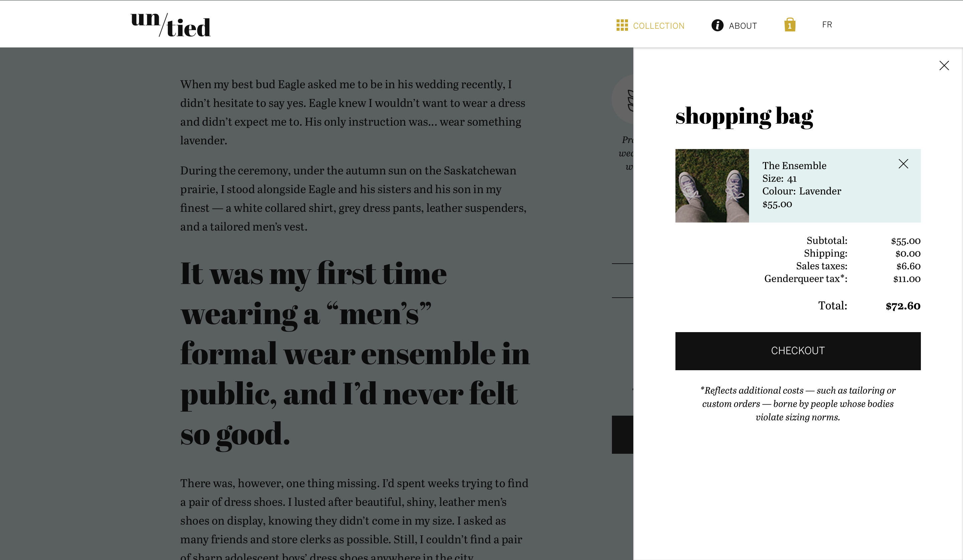Viewport: 963px width, 560px height.
Task: Select the COLLECTION menu label
Action: pyautogui.click(x=658, y=26)
